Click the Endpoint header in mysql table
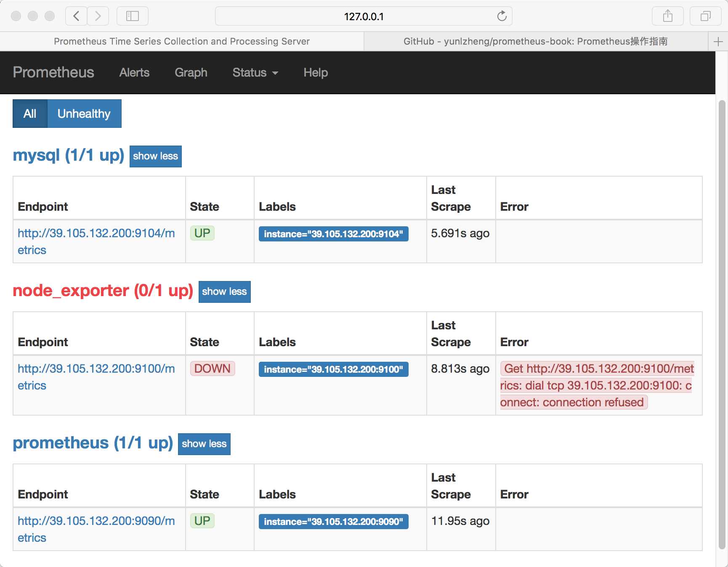Image resolution: width=728 pixels, height=567 pixels. (x=43, y=207)
